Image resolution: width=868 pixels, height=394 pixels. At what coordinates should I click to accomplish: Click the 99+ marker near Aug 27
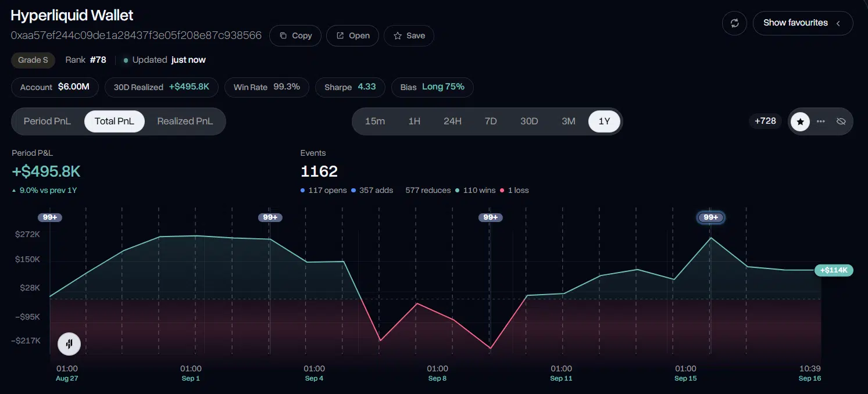click(50, 217)
